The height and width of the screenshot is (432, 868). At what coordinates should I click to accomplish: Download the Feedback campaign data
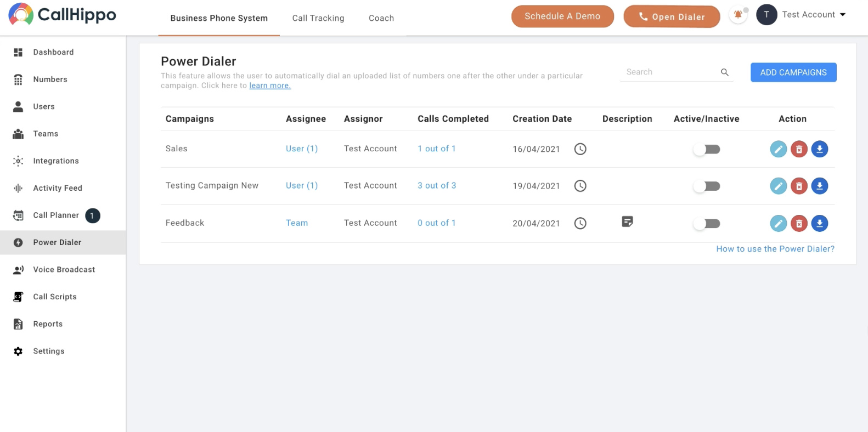pos(819,223)
